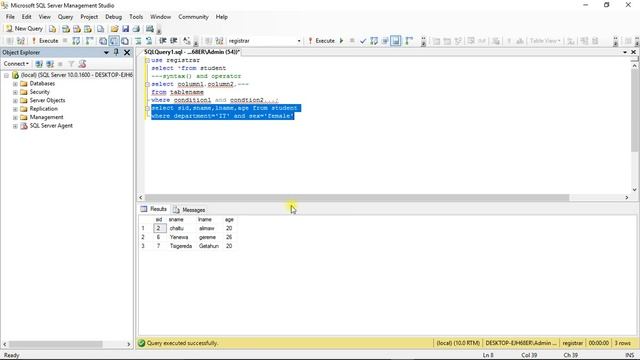Click result cell 'Yenewa' in sname column
640x360 pixels.
pos(179,238)
